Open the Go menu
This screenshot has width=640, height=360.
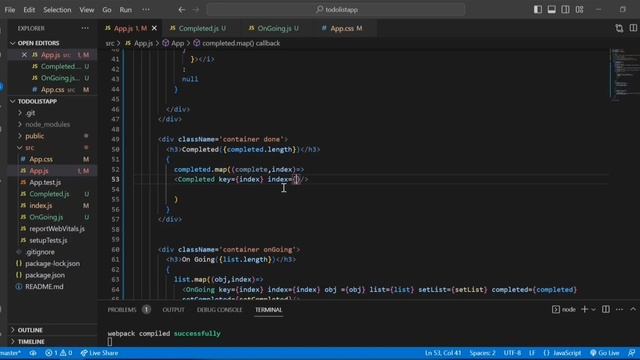107,9
